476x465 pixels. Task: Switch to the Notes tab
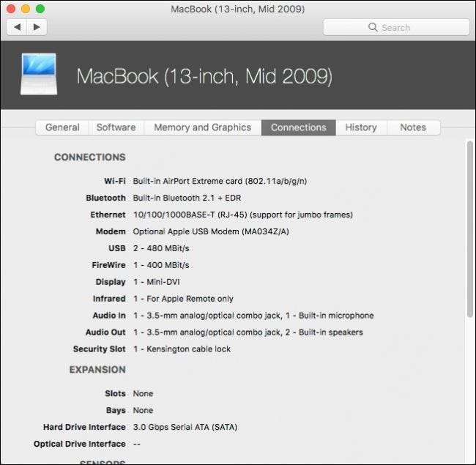pos(413,127)
